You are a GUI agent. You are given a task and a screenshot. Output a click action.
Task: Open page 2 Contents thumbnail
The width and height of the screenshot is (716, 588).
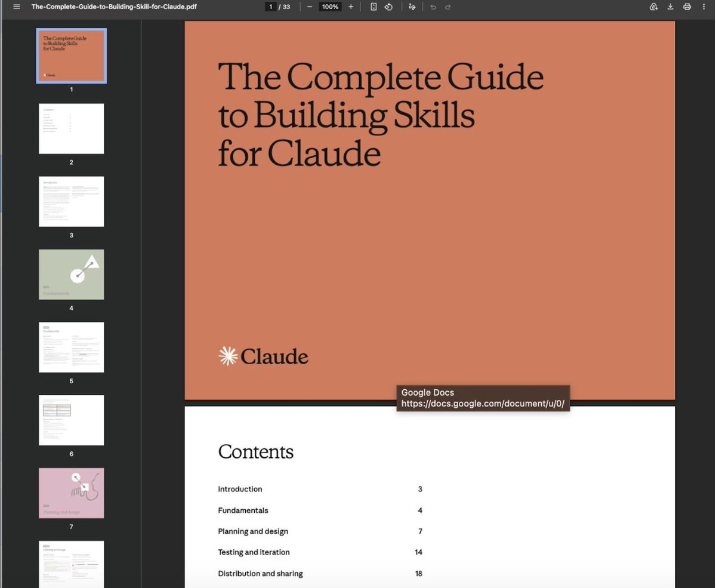[x=72, y=128]
